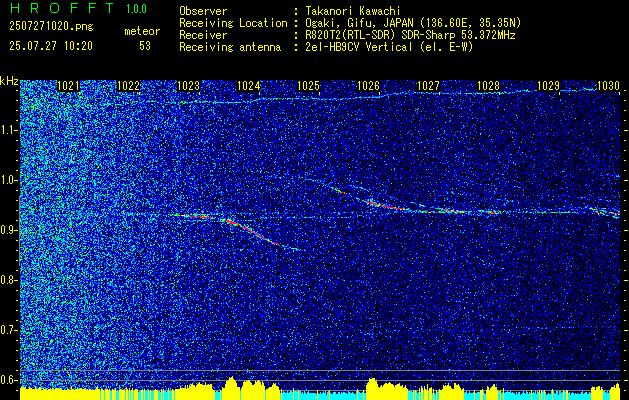The height and width of the screenshot is (400, 629).
Task: Click the Receiving Location field label
Action: pyautogui.click(x=233, y=23)
